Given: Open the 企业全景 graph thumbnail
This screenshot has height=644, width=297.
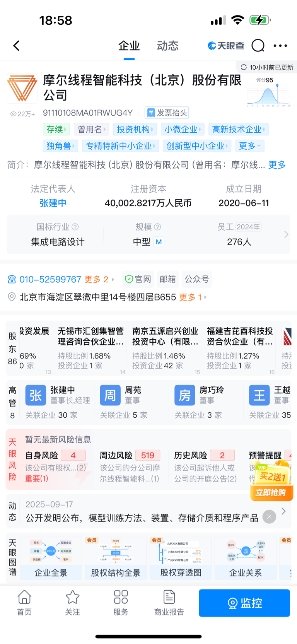Looking at the screenshot, I should pos(51,558).
